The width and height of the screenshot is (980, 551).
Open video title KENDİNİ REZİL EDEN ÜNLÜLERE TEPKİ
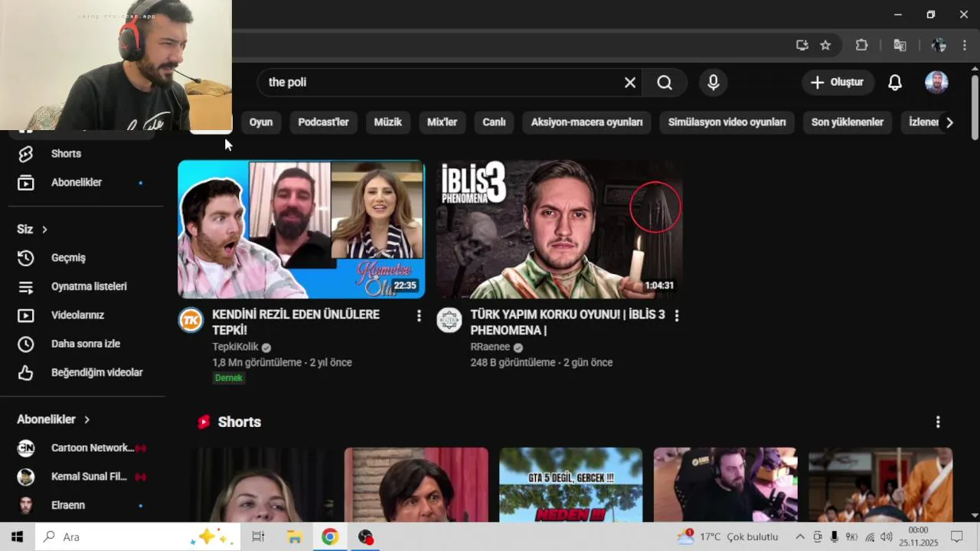coord(296,322)
